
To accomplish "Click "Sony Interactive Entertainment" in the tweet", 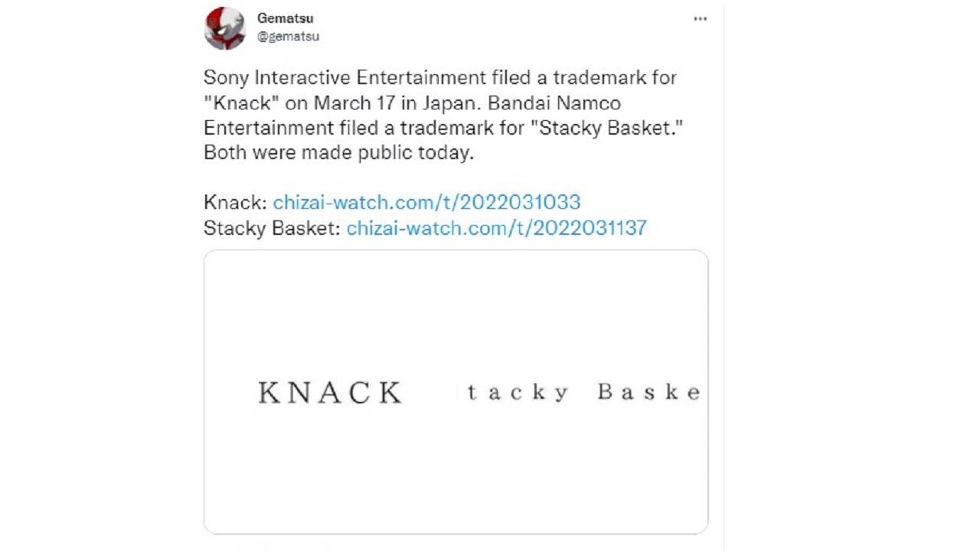I will pyautogui.click(x=345, y=77).
